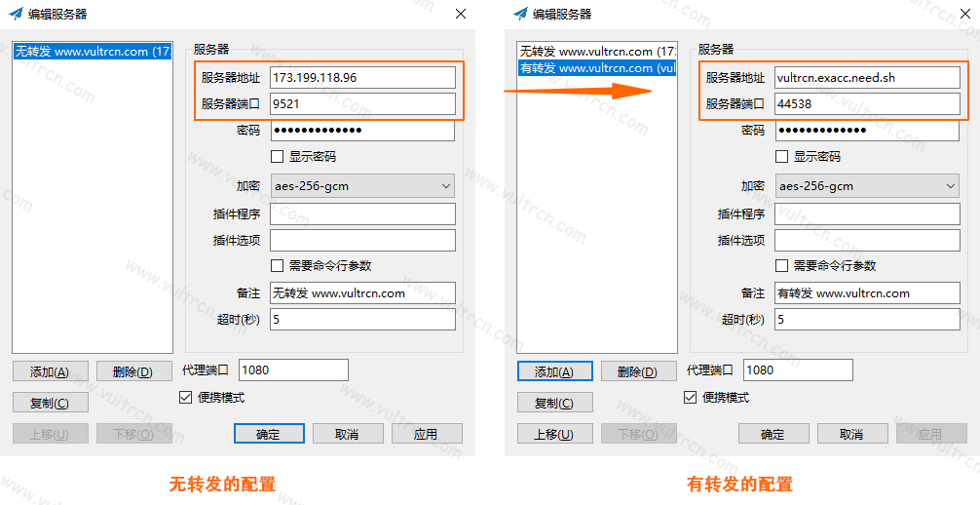Open 加密 aes-256-gcm dropdown in right window
This screenshot has height=505, width=980.
(x=867, y=186)
